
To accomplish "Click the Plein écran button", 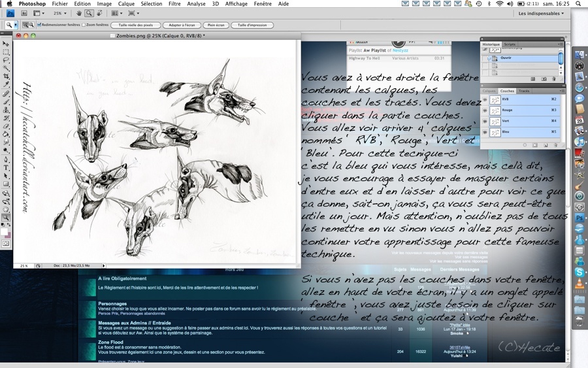I will (216, 25).
